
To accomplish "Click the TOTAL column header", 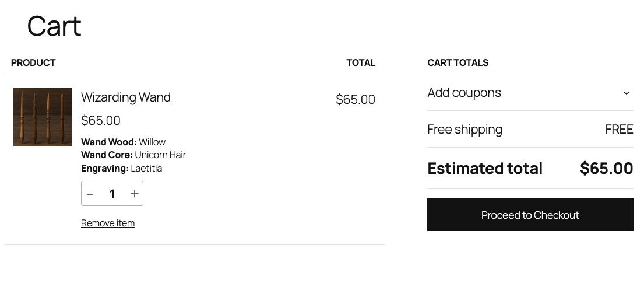I will [x=361, y=62].
